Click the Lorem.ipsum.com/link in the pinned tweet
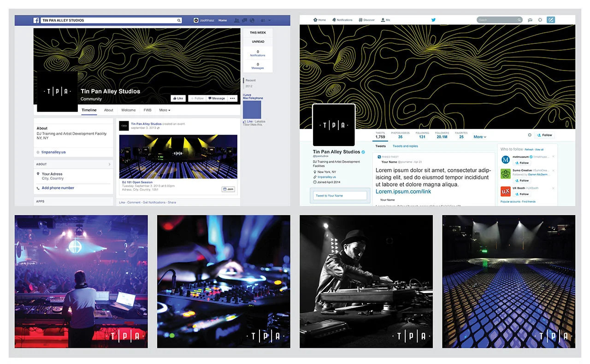This screenshot has width=590, height=364. tap(403, 191)
